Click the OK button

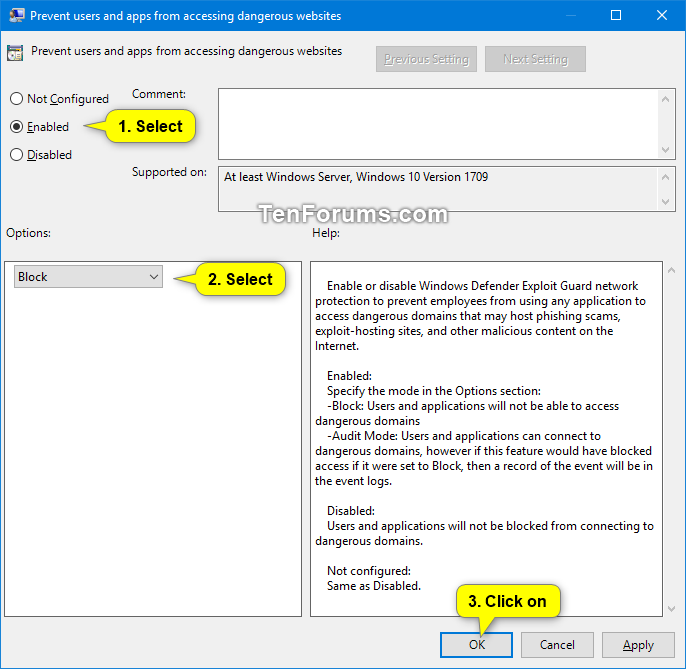pos(476,644)
